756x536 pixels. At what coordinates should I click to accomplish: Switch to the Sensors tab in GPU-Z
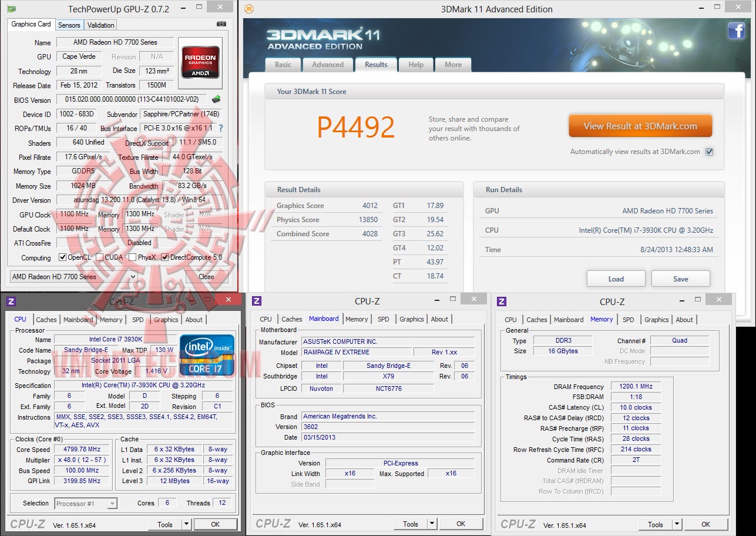pyautogui.click(x=69, y=25)
